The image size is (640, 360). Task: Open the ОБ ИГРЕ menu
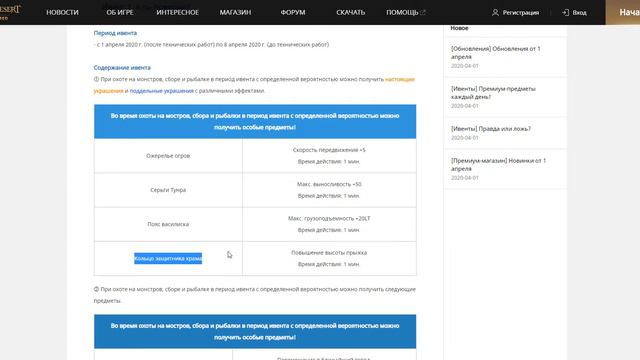coord(120,13)
